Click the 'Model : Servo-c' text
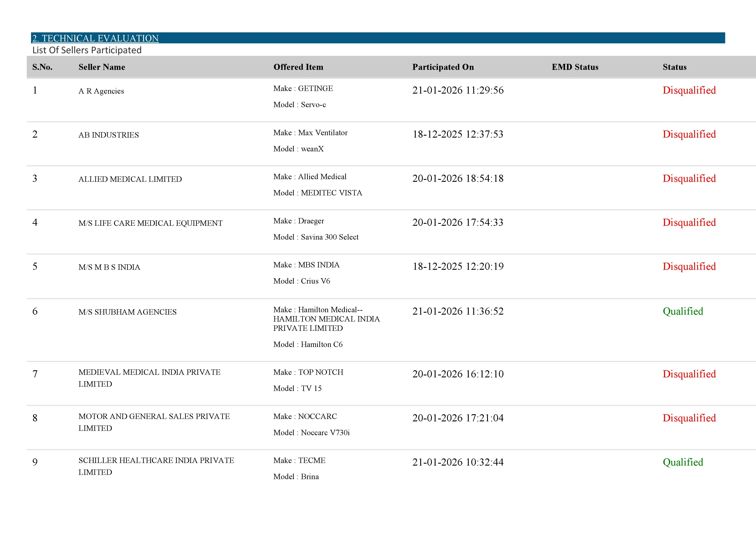Viewport: 756px width, 535px height. tap(300, 105)
